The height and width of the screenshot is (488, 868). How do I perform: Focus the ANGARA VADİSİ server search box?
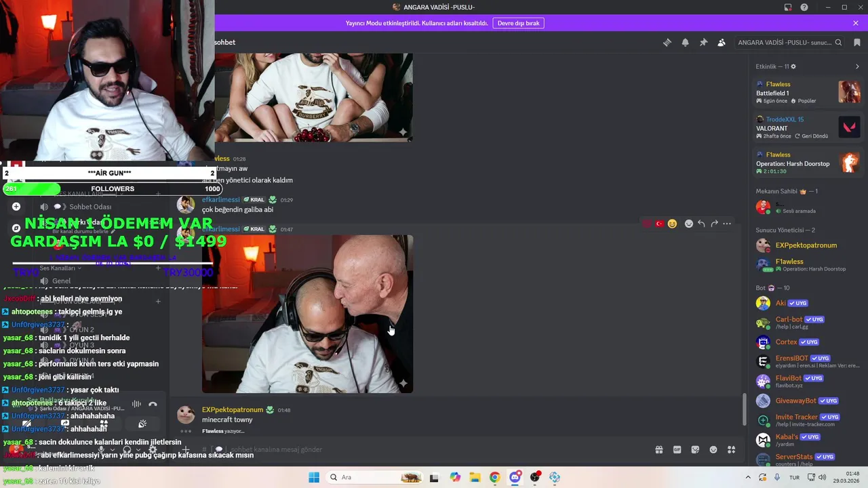coord(790,42)
